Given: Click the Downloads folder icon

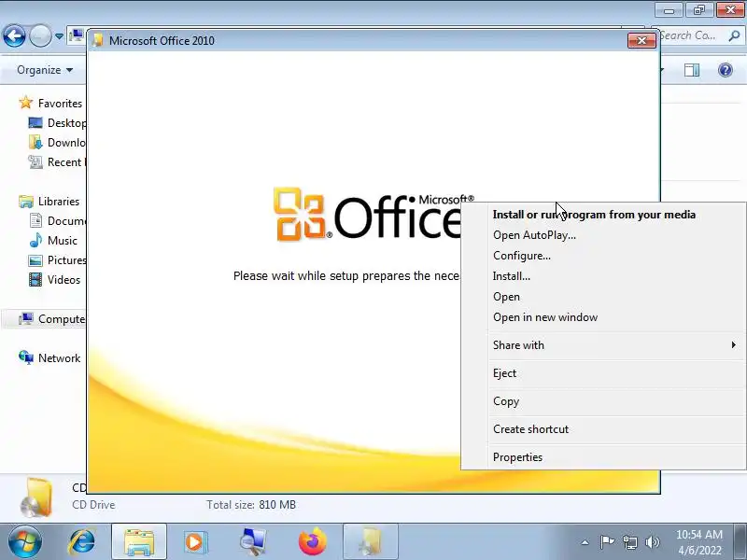Looking at the screenshot, I should (x=35, y=143).
